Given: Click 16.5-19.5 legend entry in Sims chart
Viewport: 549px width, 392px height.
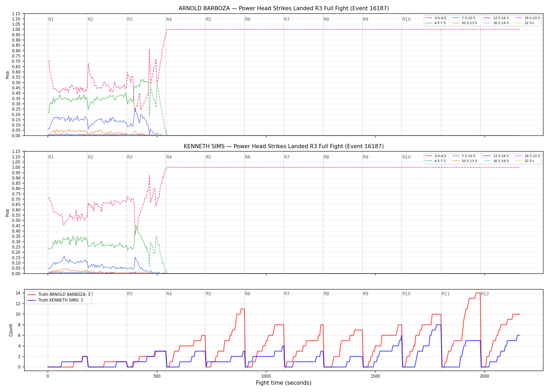Looking at the screenshot, I should [496, 161].
